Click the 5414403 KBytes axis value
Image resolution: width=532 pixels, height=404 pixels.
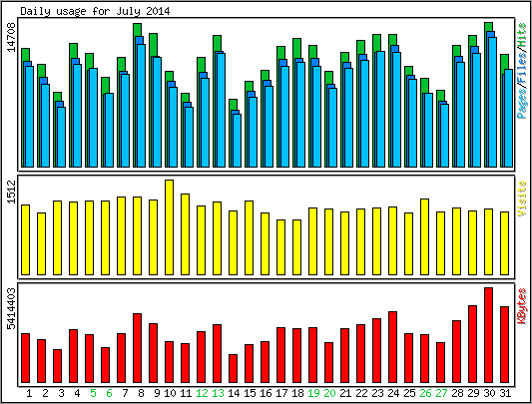(x=12, y=308)
